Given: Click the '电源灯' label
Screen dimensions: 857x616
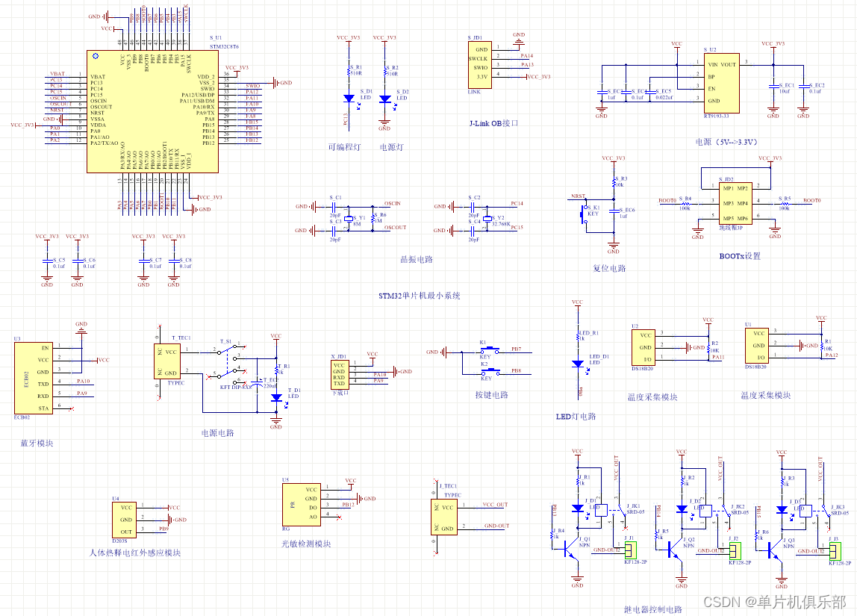Looking at the screenshot, I should [x=391, y=147].
